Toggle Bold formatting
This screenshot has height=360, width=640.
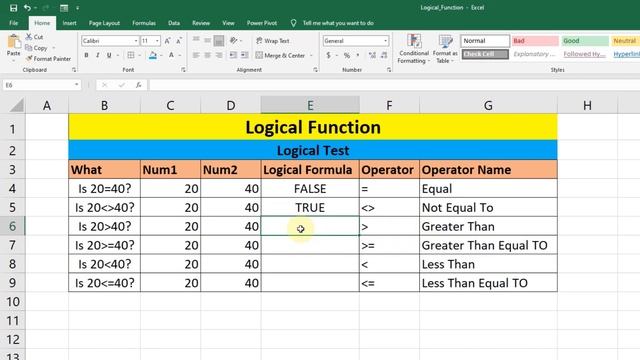pyautogui.click(x=86, y=55)
